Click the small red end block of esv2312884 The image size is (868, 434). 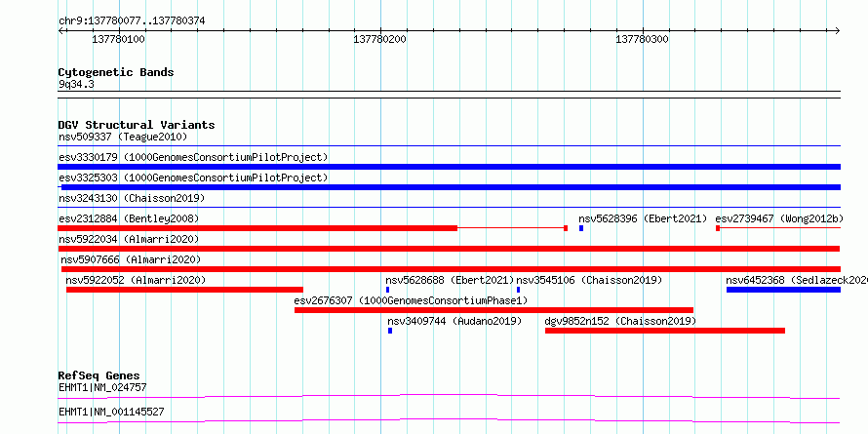click(x=566, y=228)
